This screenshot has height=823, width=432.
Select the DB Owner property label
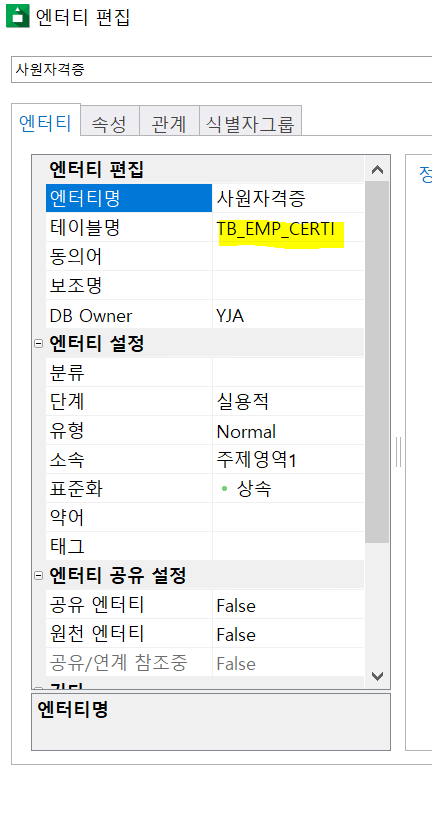pyautogui.click(x=91, y=316)
